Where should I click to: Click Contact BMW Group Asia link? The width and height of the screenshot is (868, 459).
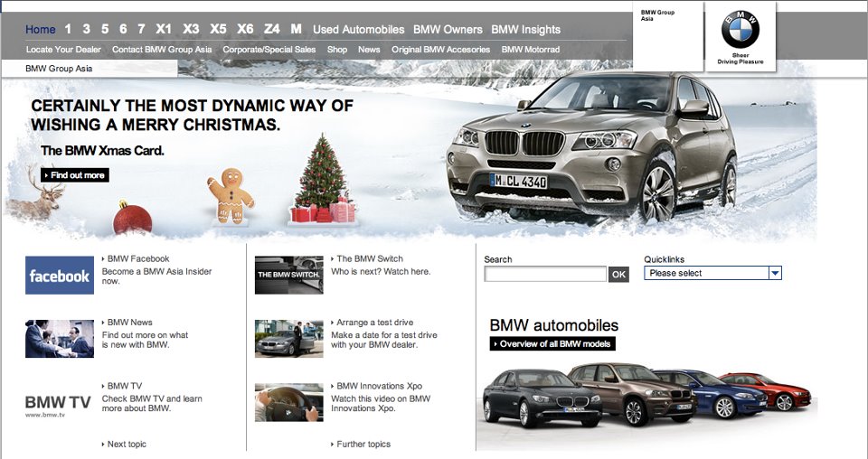tap(162, 49)
